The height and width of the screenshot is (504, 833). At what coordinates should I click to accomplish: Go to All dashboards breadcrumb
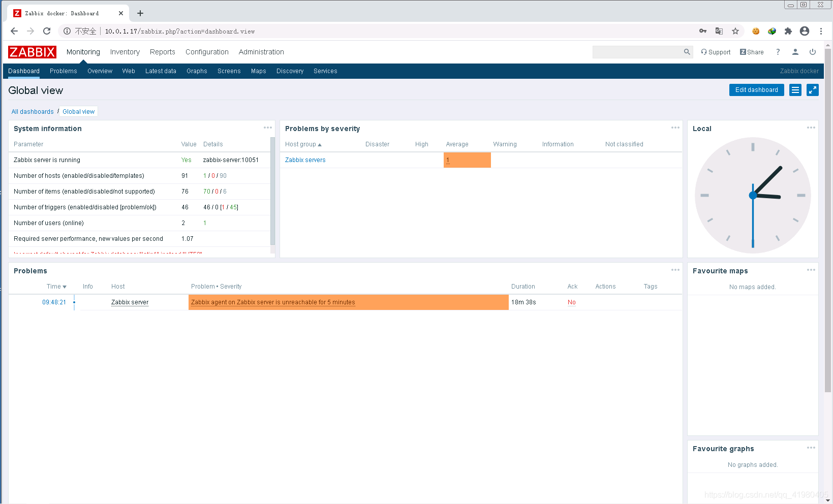coord(33,112)
